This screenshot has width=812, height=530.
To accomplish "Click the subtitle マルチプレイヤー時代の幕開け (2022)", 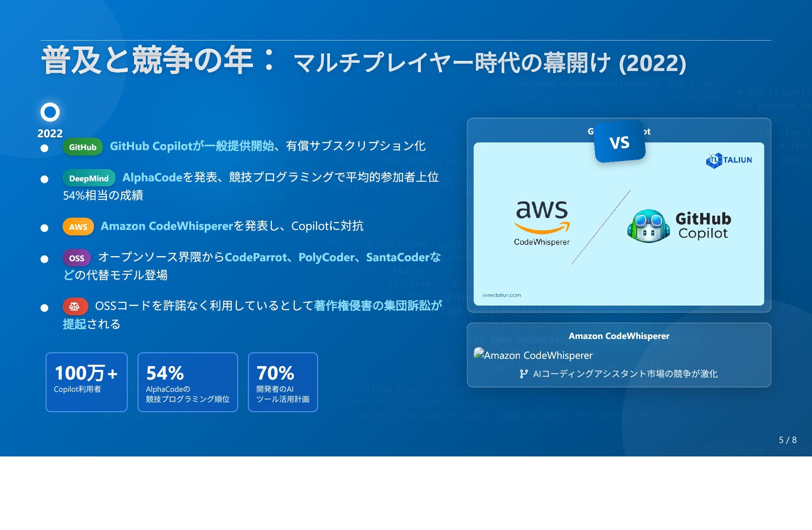I will click(489, 63).
